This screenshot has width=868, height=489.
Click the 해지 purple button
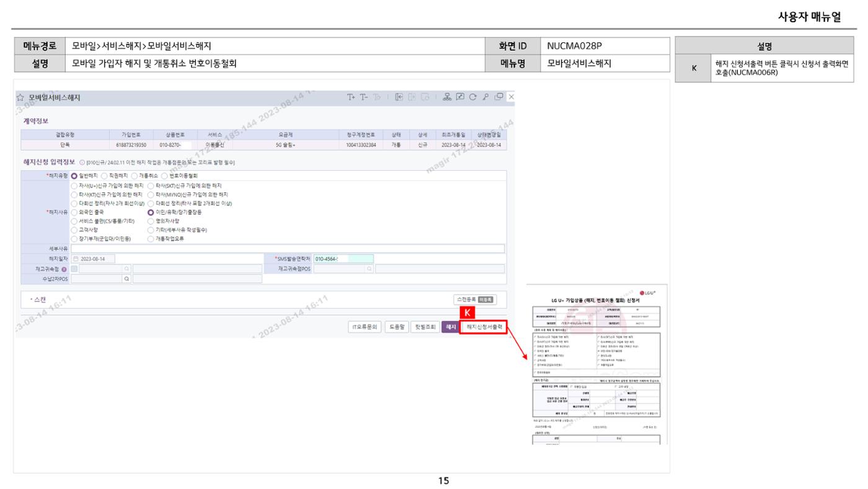tap(451, 326)
